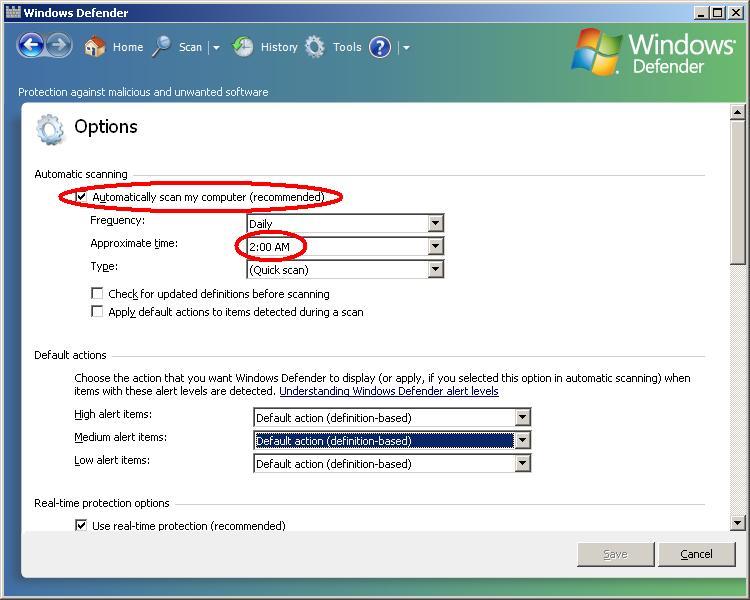This screenshot has height=600, width=750.
Task: Click the Forward navigation arrow icon
Action: click(x=59, y=46)
